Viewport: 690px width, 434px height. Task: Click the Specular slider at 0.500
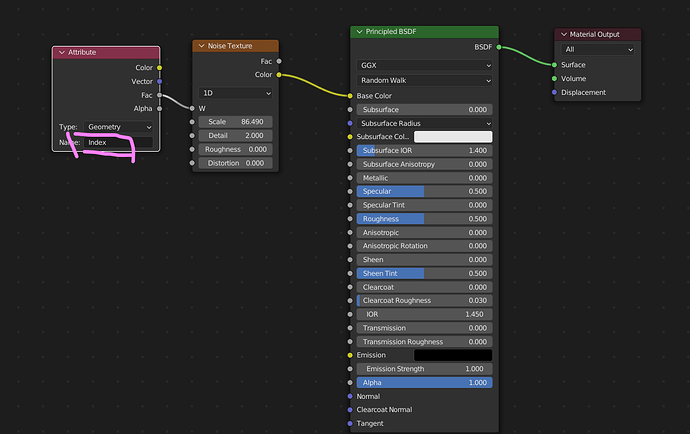[424, 191]
